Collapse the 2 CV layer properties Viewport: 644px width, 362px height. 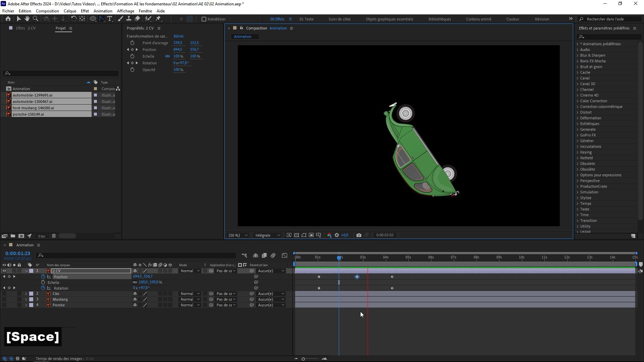tap(26, 271)
